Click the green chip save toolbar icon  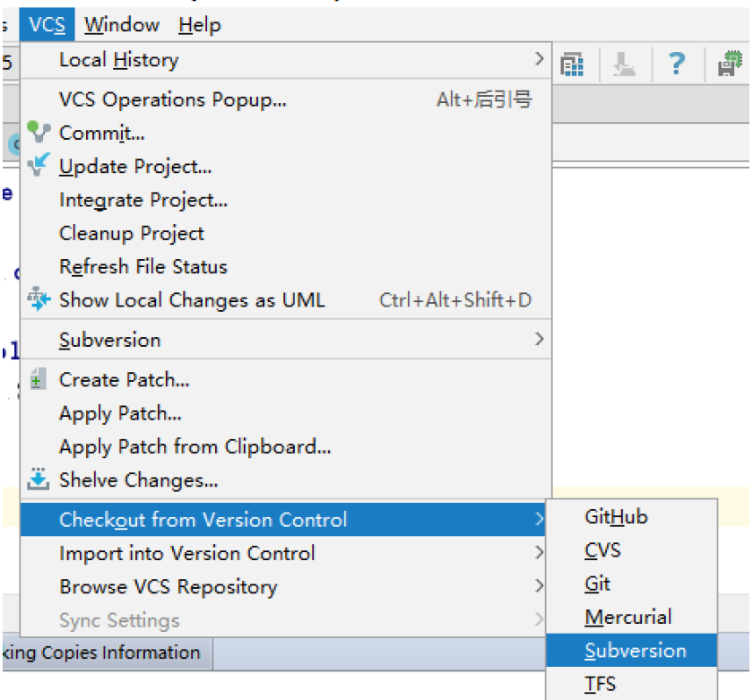[x=730, y=64]
